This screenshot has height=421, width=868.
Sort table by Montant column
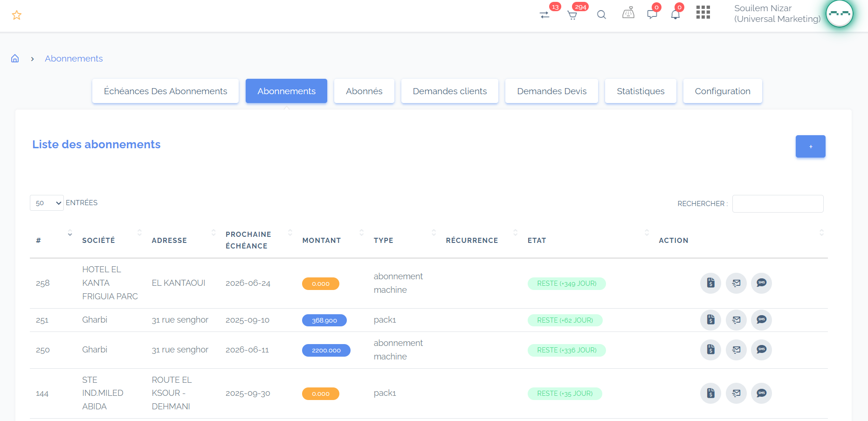(x=322, y=240)
